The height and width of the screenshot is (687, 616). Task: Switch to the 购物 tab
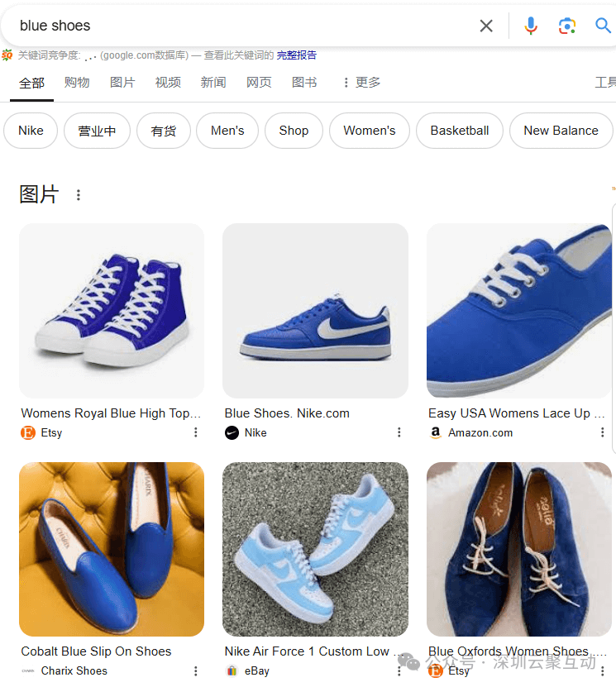[x=77, y=83]
